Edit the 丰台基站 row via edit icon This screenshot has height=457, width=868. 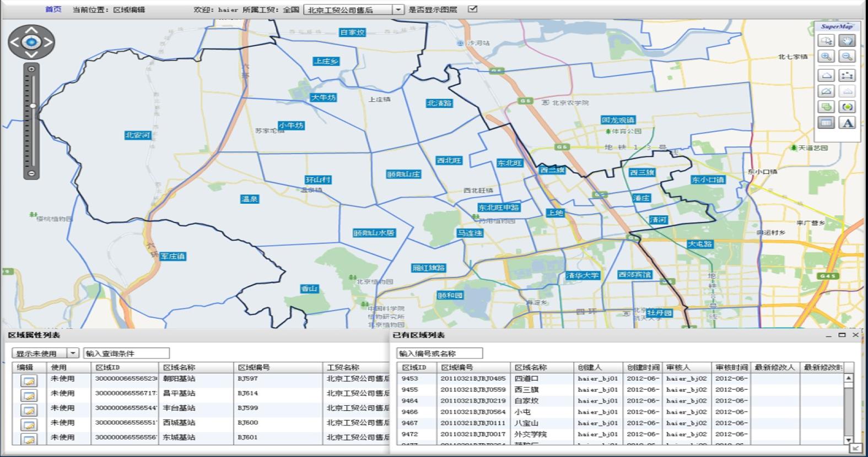click(x=29, y=410)
